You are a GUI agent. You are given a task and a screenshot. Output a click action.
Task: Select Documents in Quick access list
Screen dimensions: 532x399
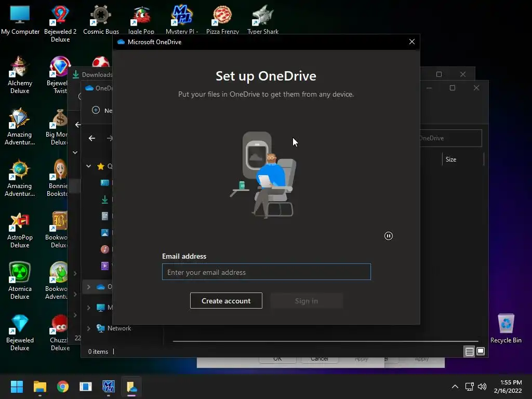pos(105,216)
